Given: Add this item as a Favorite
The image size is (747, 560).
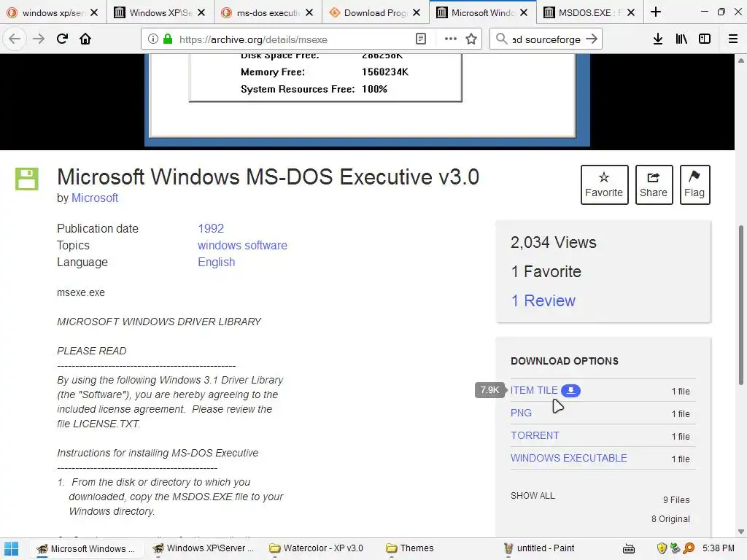Looking at the screenshot, I should pyautogui.click(x=604, y=184).
